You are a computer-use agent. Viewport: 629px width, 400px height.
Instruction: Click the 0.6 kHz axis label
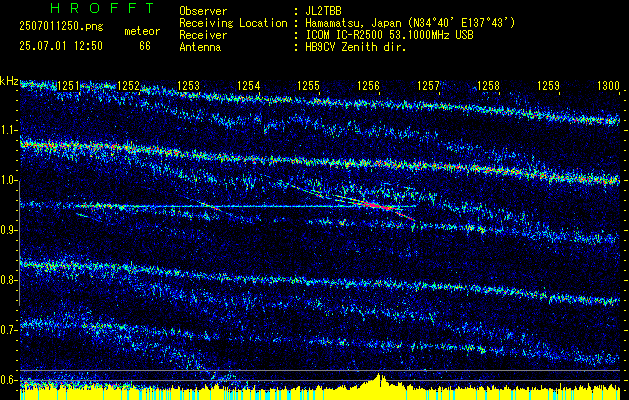tap(9, 380)
